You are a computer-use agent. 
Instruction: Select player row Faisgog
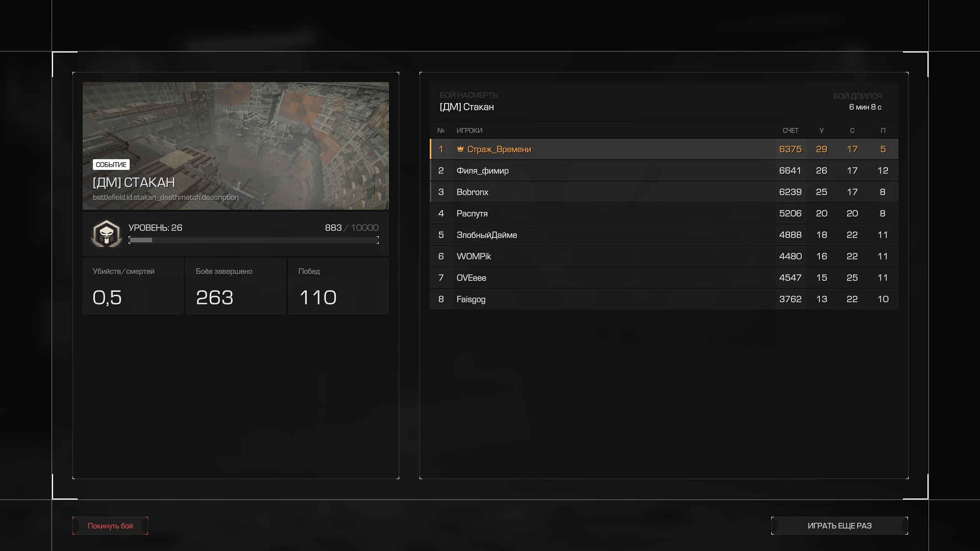click(x=664, y=299)
